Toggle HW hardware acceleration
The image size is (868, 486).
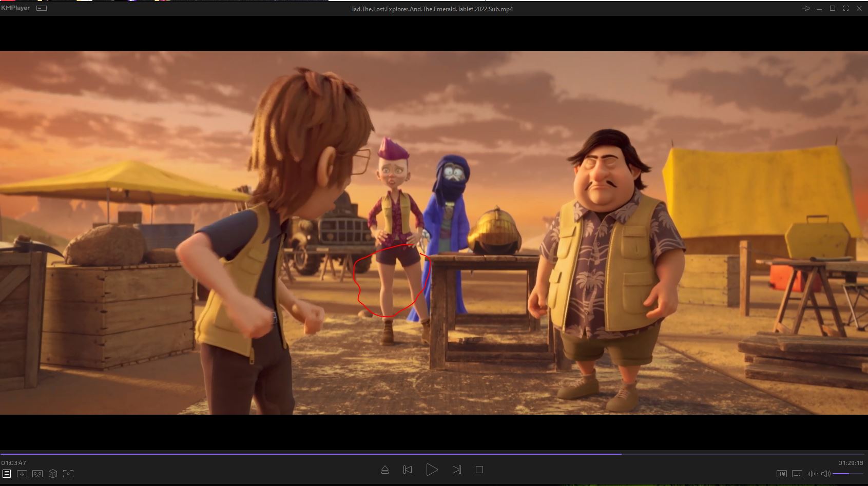pos(781,474)
